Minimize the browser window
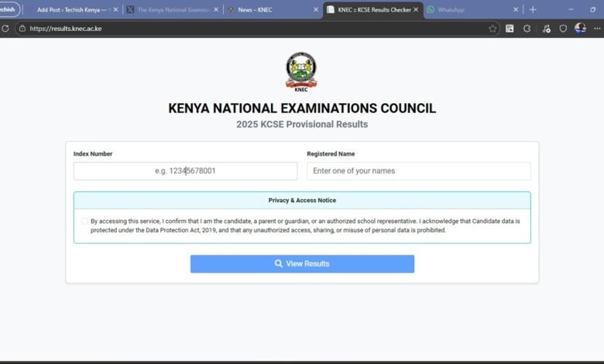 tap(571, 9)
